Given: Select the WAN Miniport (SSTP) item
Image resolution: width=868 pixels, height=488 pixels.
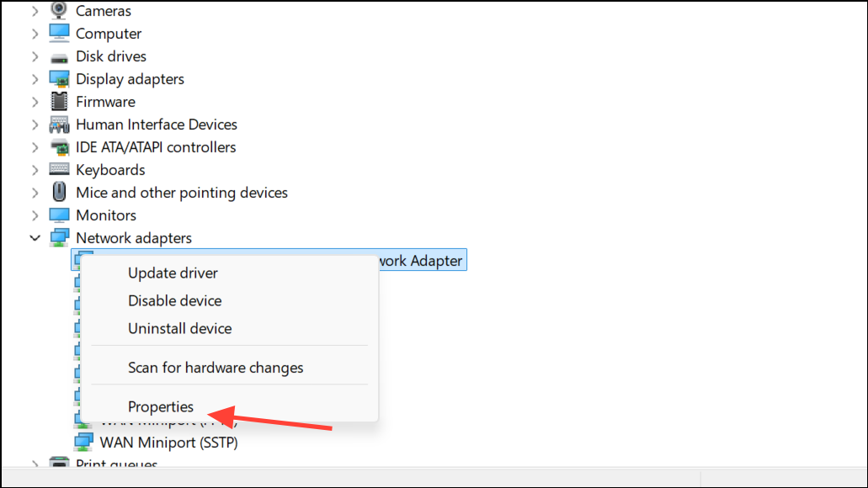Looking at the screenshot, I should pos(168,442).
